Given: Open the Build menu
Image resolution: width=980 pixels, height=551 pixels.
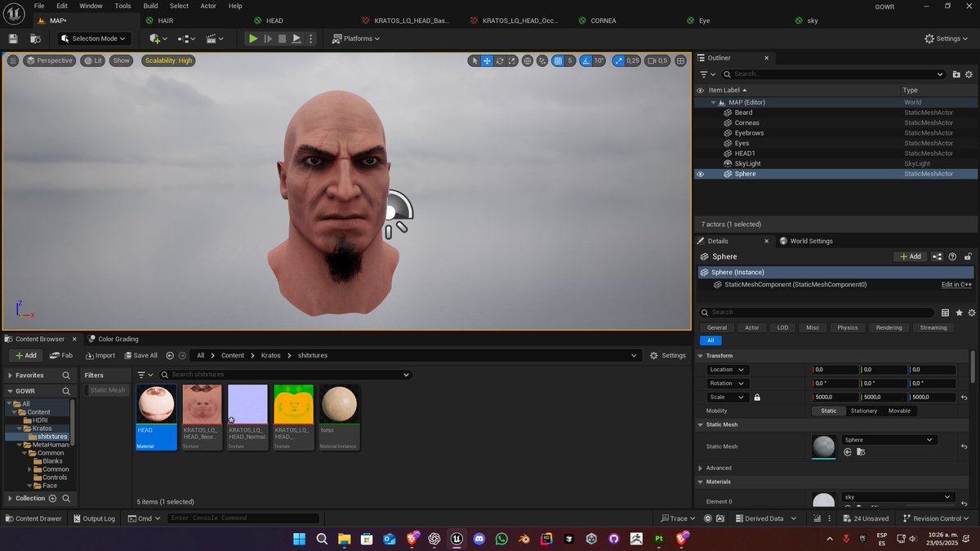Looking at the screenshot, I should (149, 6).
